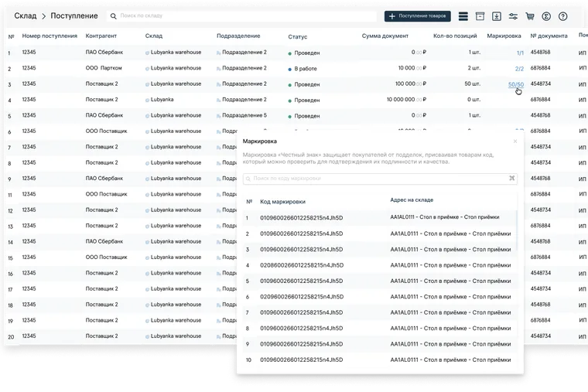Click the Адрес на складе column header

[412, 200]
